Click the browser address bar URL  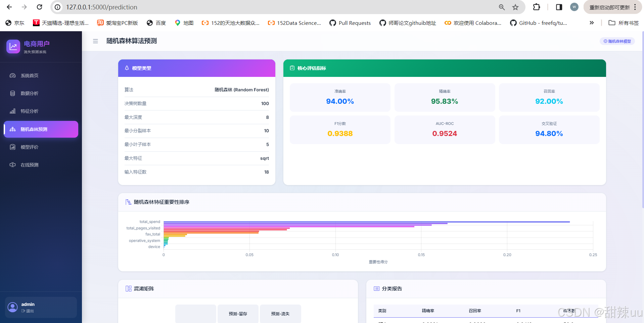[x=102, y=7]
